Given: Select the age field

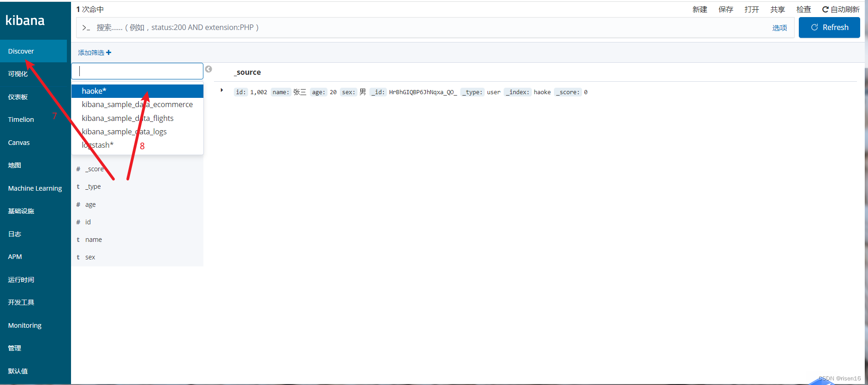Looking at the screenshot, I should click(x=90, y=205).
